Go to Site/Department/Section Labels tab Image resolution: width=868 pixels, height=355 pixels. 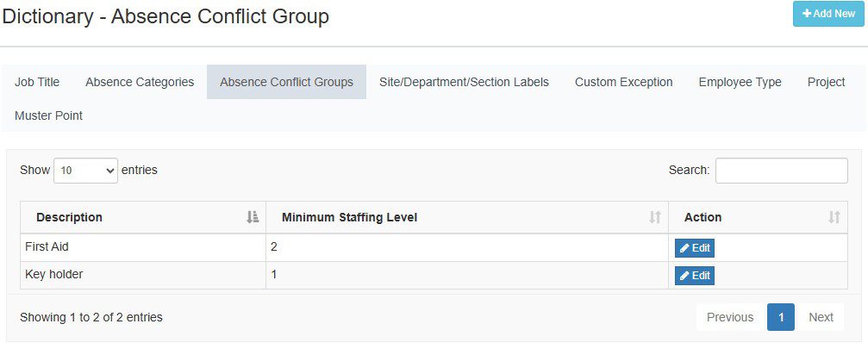(x=464, y=82)
